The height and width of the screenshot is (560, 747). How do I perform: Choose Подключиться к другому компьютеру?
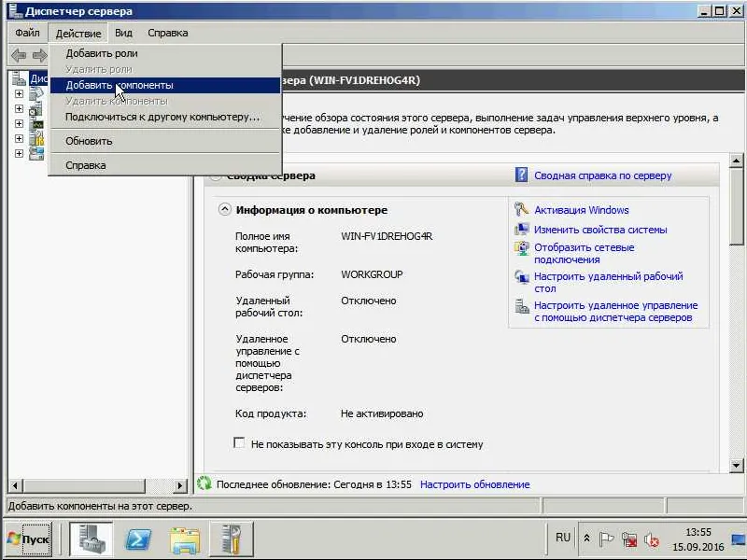[165, 117]
